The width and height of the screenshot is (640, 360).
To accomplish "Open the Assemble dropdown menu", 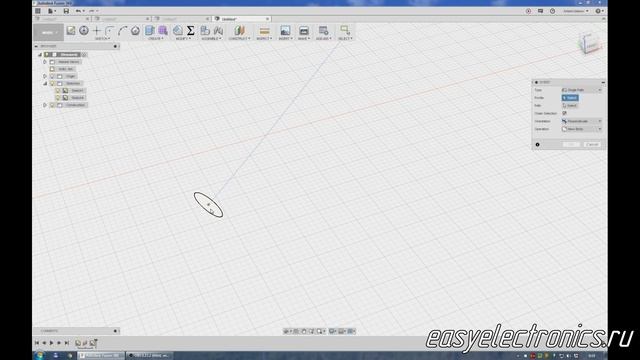I will (211, 39).
